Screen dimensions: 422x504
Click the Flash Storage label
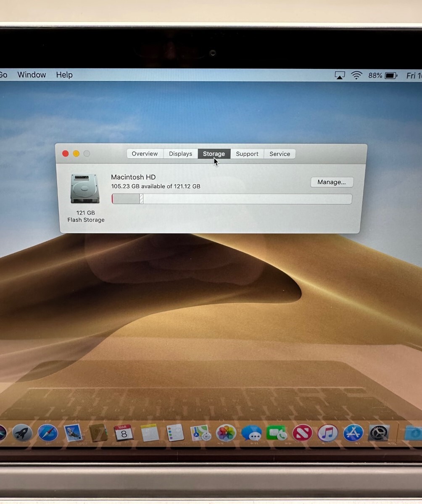(86, 220)
